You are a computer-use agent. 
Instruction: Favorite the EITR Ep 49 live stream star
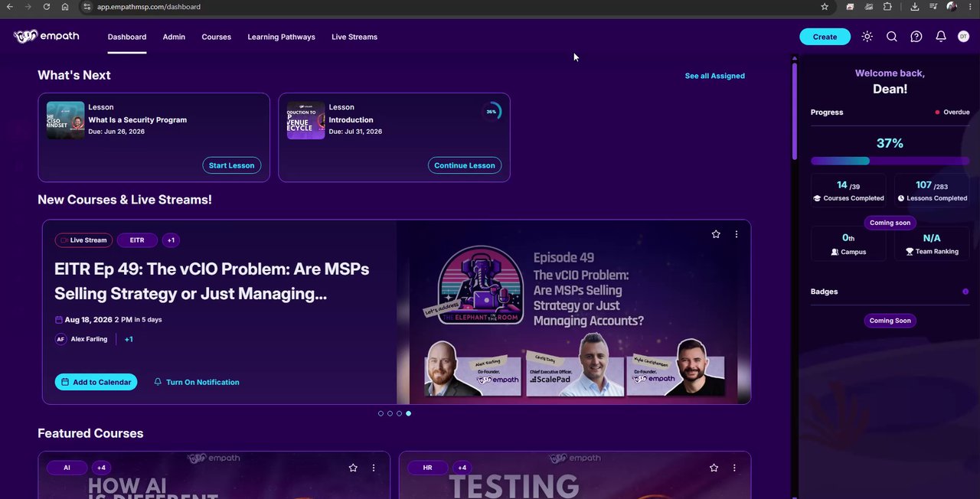[716, 234]
